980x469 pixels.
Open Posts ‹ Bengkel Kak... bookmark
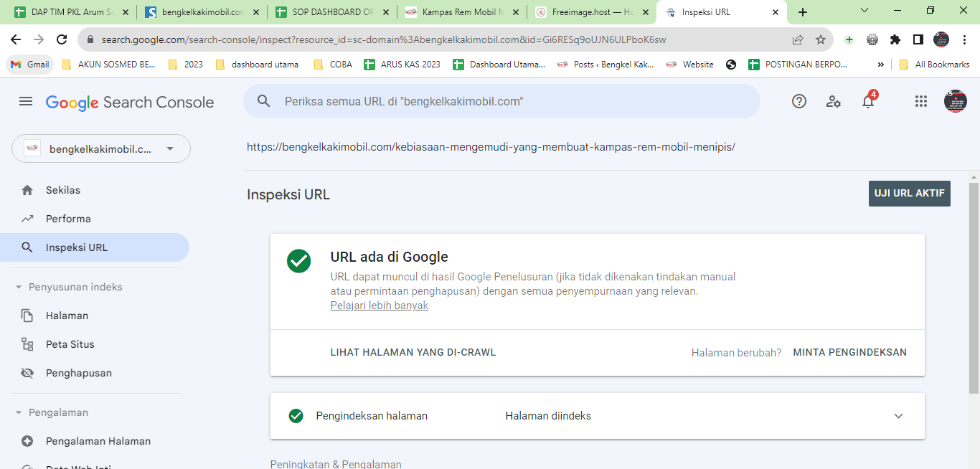606,65
